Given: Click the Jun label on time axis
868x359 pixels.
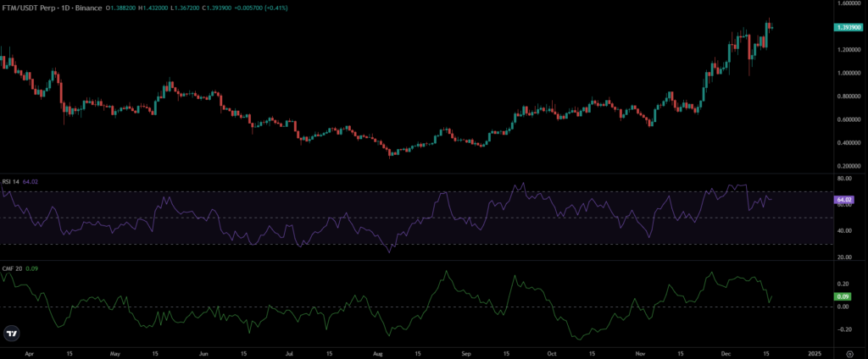Looking at the screenshot, I should pos(203,352).
